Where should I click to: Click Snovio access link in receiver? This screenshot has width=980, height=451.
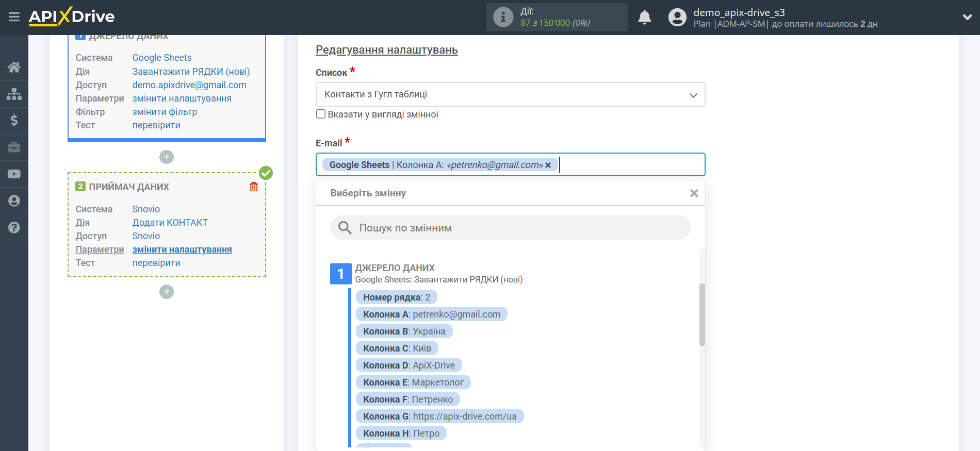click(146, 236)
